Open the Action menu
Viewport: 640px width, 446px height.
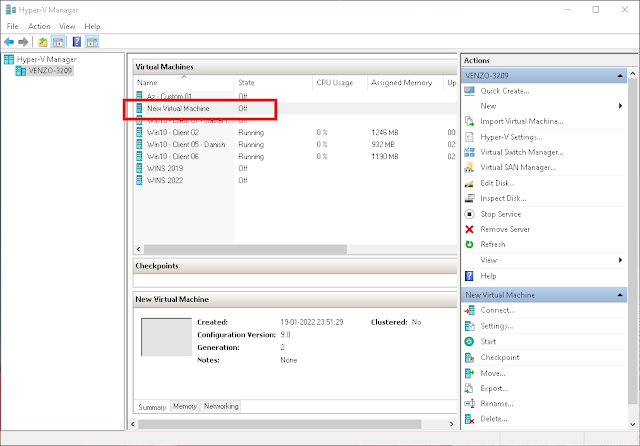click(39, 26)
